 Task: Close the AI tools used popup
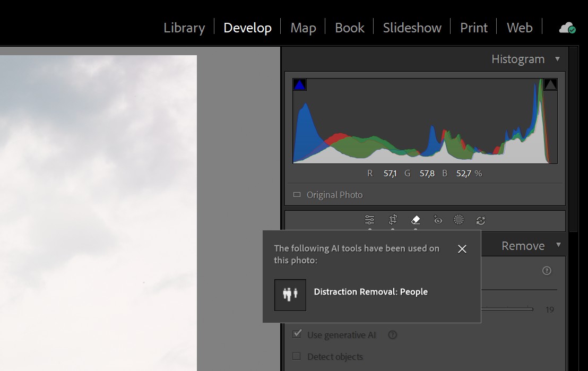462,249
